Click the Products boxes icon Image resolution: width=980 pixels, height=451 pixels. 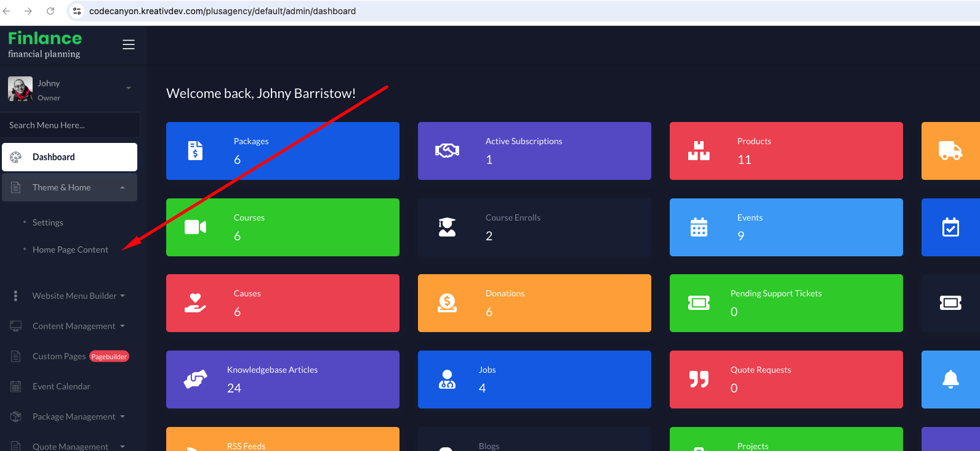(699, 150)
